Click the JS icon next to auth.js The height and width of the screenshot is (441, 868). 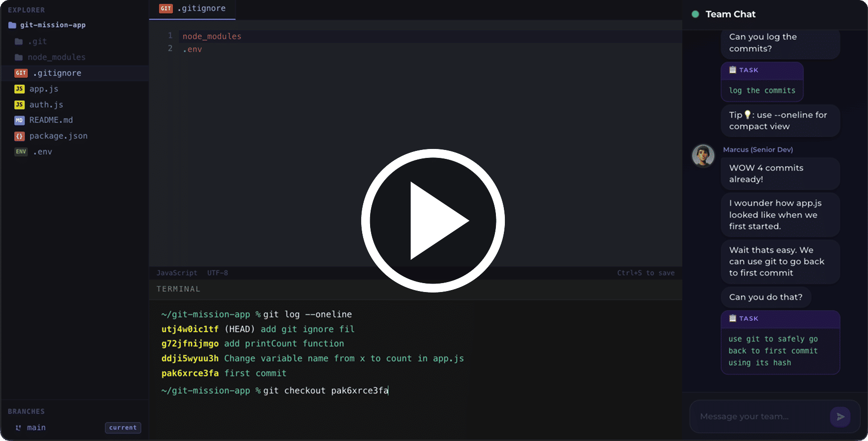(x=19, y=105)
